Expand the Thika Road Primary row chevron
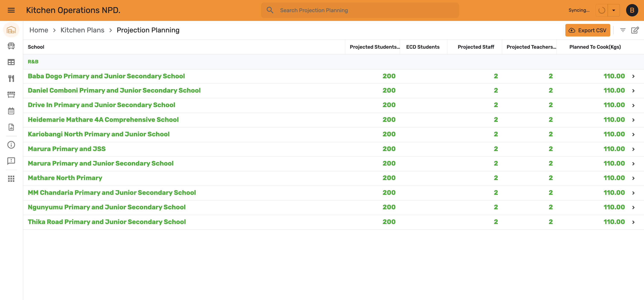The height and width of the screenshot is (300, 644). click(633, 222)
